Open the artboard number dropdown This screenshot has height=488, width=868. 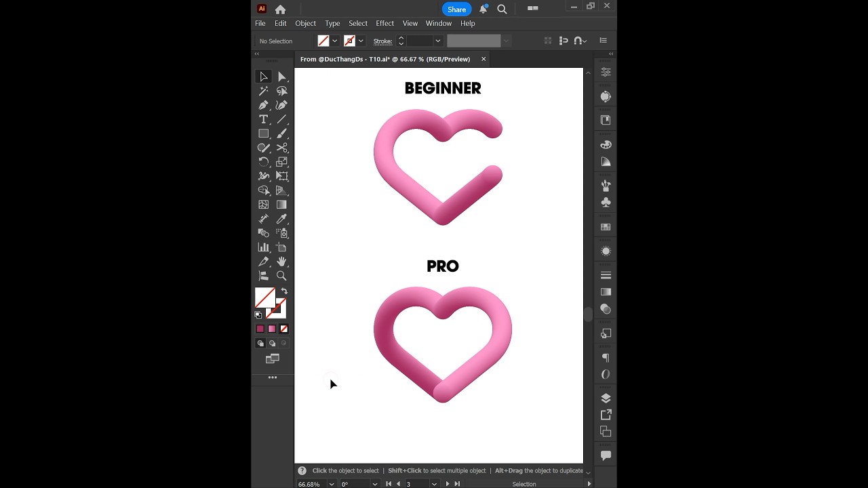click(x=434, y=484)
